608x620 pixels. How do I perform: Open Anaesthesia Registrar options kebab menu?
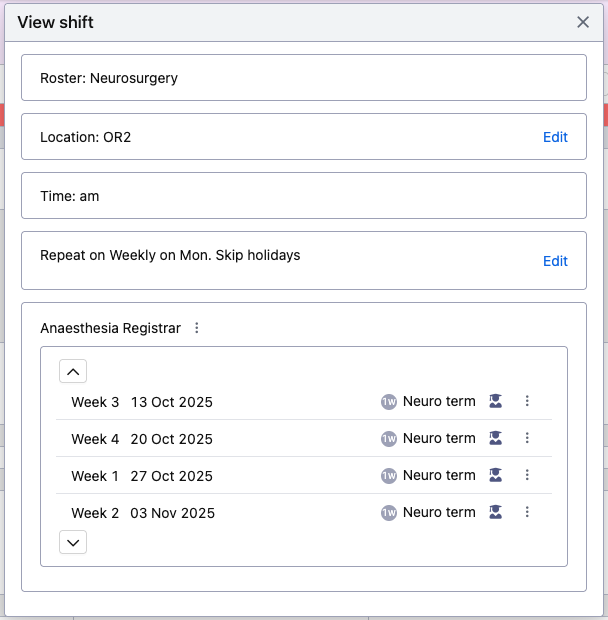coord(196,328)
